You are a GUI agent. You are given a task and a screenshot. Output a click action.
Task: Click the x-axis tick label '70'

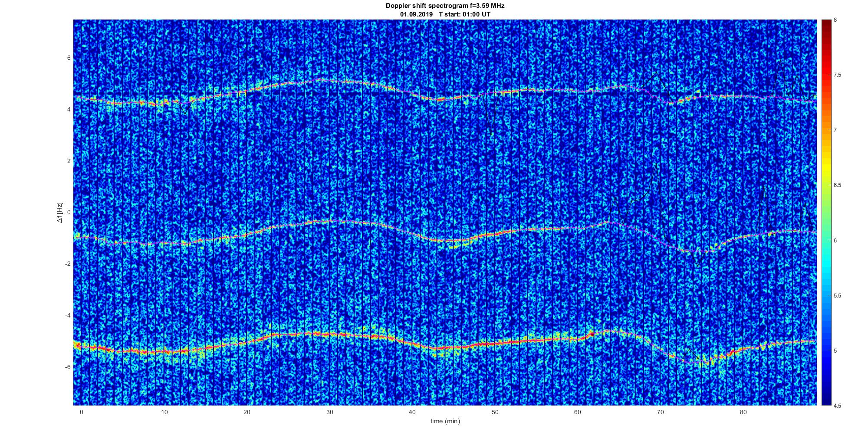[x=661, y=412]
